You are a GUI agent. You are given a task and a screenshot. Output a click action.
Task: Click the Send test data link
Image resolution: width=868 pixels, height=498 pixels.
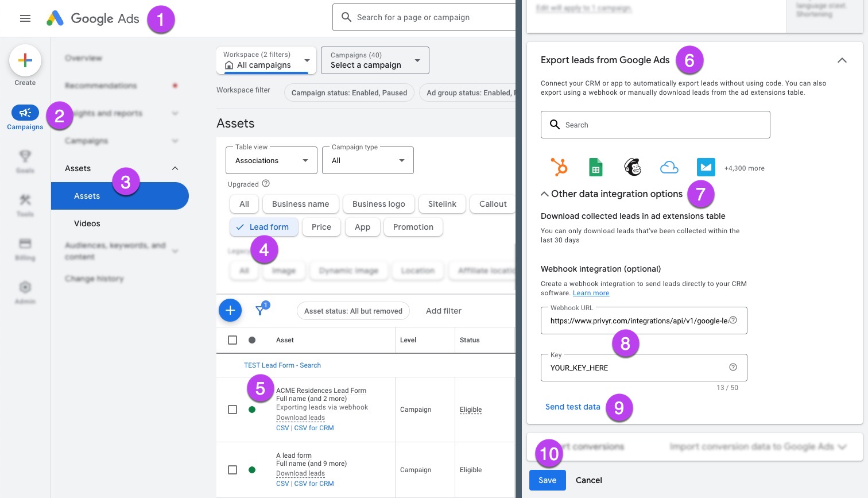coord(572,407)
